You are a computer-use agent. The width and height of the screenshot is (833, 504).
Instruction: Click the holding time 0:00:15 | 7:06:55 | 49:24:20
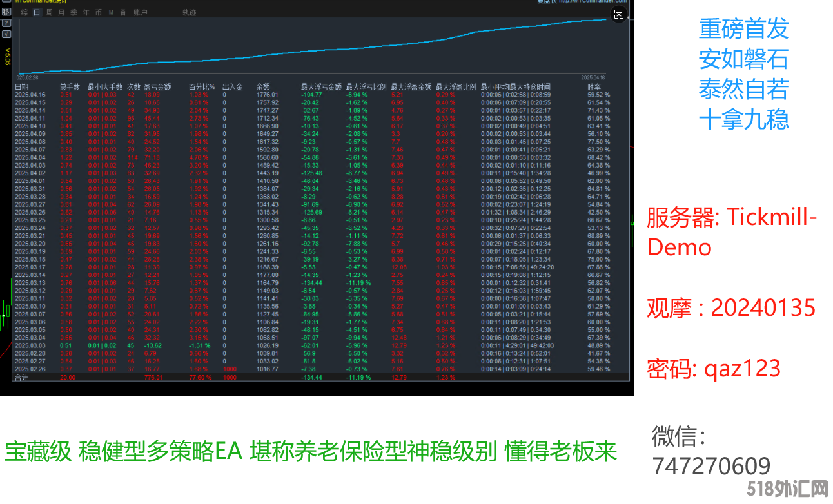(x=518, y=267)
